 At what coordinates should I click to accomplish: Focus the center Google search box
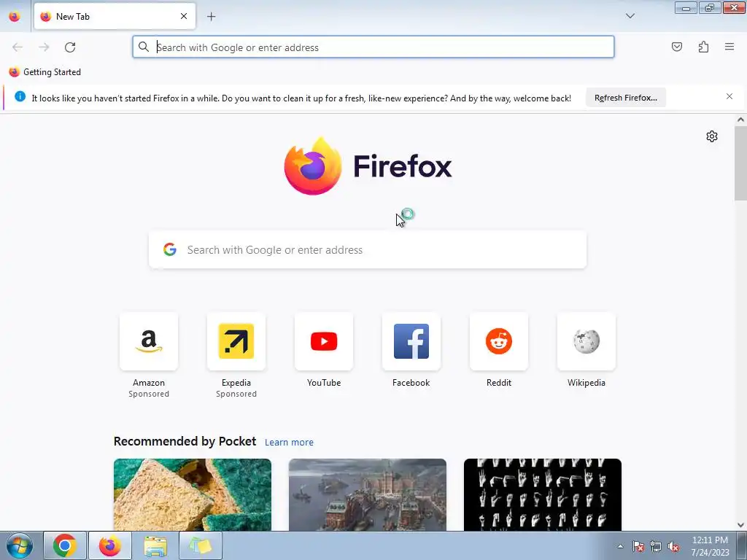tap(368, 250)
